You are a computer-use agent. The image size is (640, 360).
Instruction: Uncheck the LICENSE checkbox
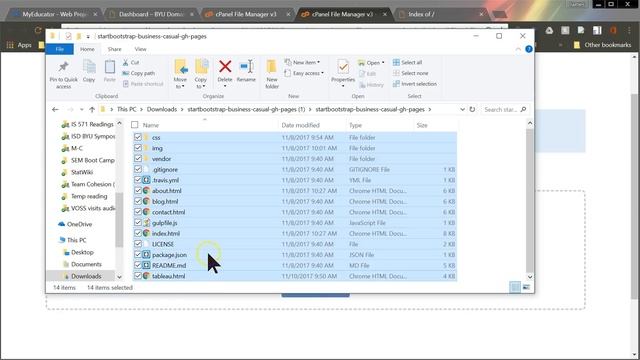pos(138,244)
